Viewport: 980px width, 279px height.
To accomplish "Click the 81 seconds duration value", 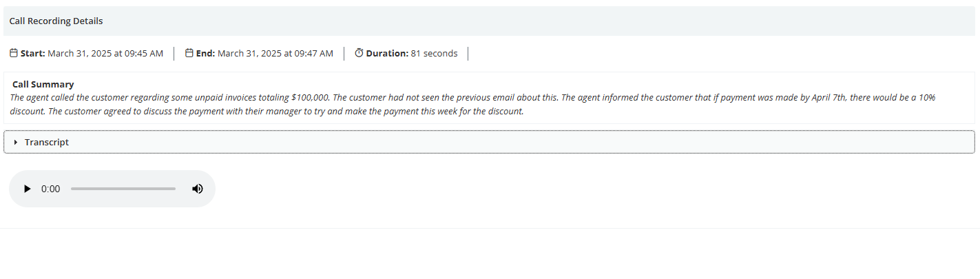I will pos(434,53).
